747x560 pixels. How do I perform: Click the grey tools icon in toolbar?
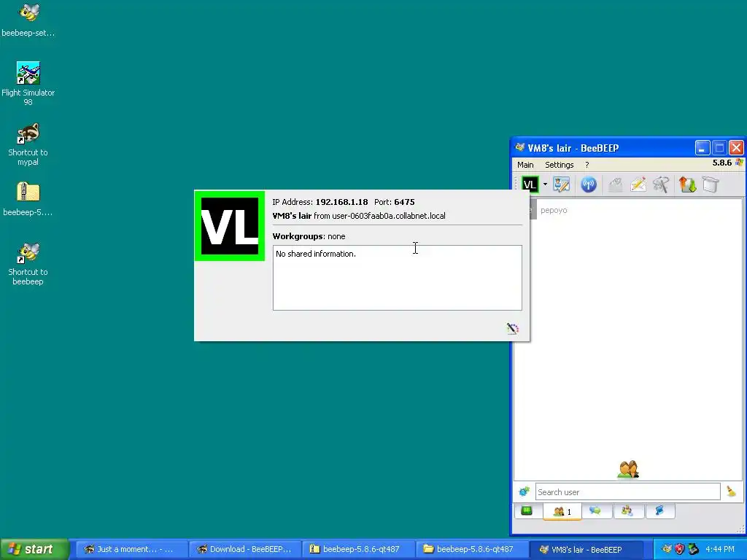click(661, 184)
